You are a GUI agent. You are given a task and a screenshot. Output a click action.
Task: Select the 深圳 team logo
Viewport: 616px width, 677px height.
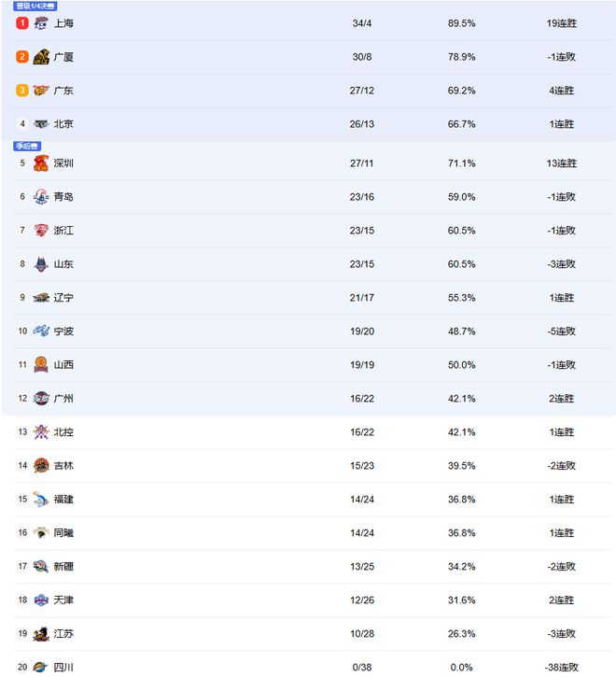[x=40, y=163]
